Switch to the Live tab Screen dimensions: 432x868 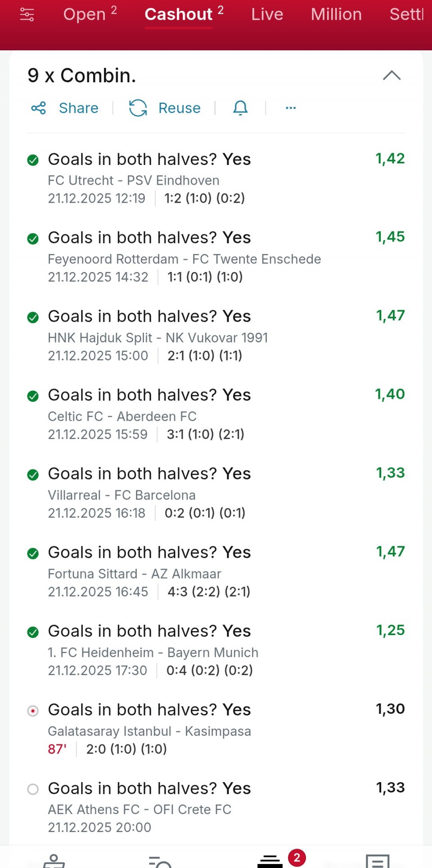tap(267, 14)
